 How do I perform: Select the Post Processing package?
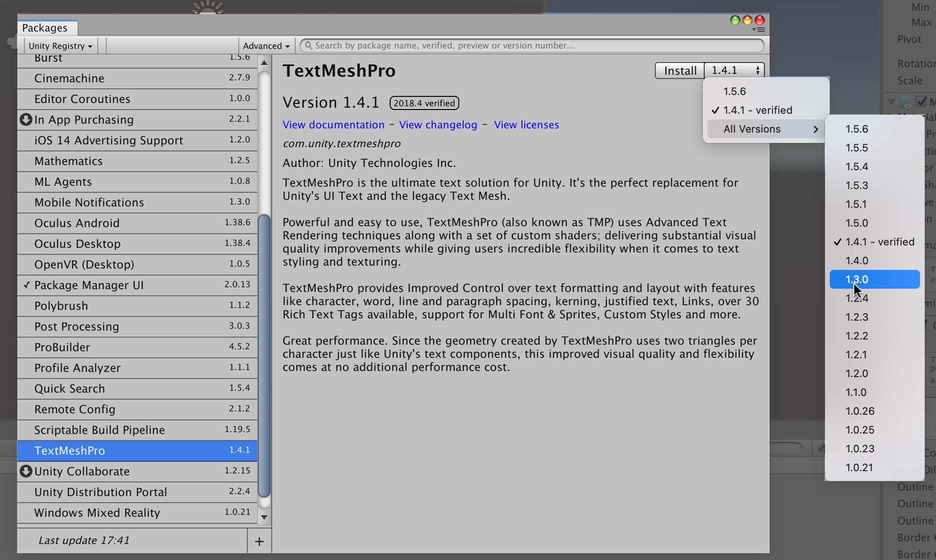pos(137,326)
